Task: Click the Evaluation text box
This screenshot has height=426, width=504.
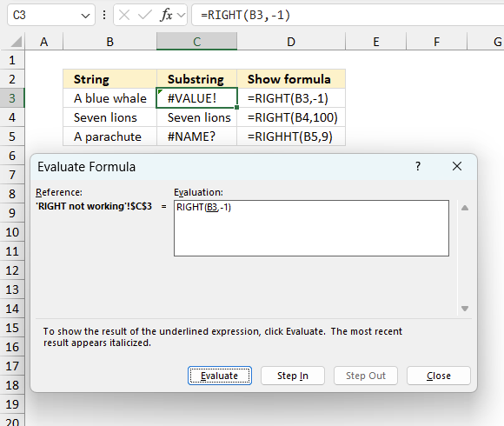Action: coord(311,229)
